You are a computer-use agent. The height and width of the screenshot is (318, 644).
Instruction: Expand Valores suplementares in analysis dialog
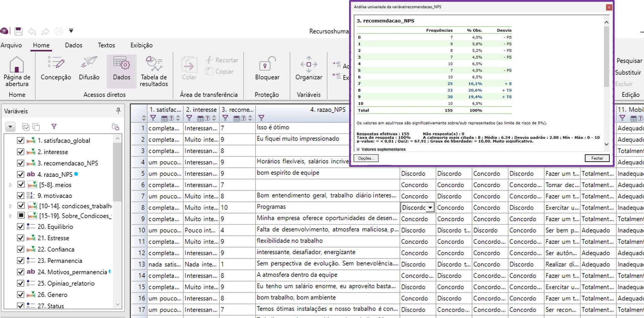[358, 149]
